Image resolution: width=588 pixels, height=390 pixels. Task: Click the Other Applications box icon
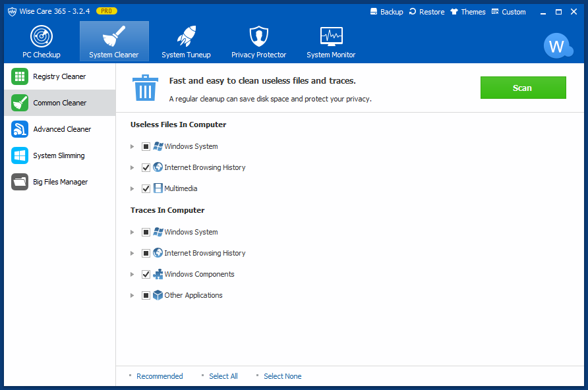[158, 295]
